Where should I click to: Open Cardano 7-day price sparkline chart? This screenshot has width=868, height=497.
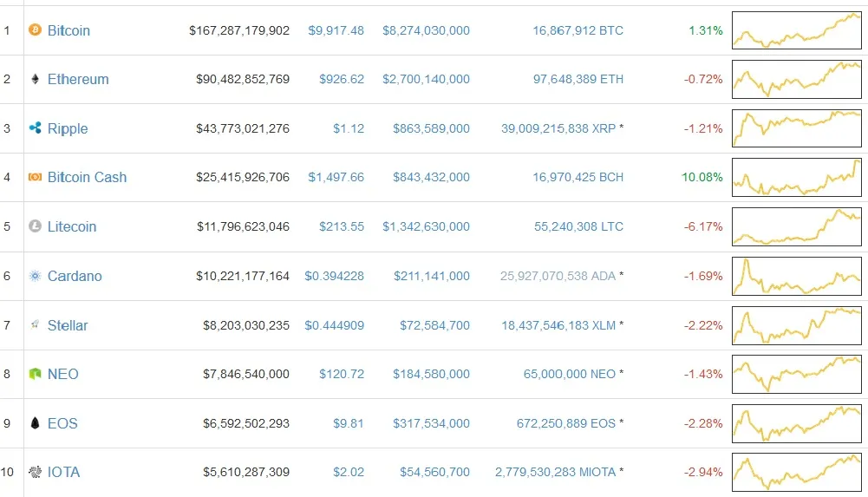tap(797, 276)
